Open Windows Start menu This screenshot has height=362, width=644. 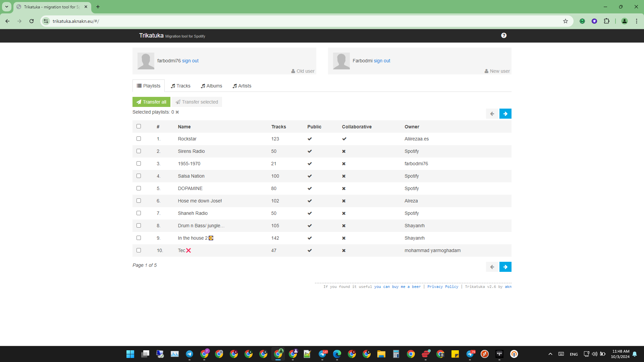point(130,354)
